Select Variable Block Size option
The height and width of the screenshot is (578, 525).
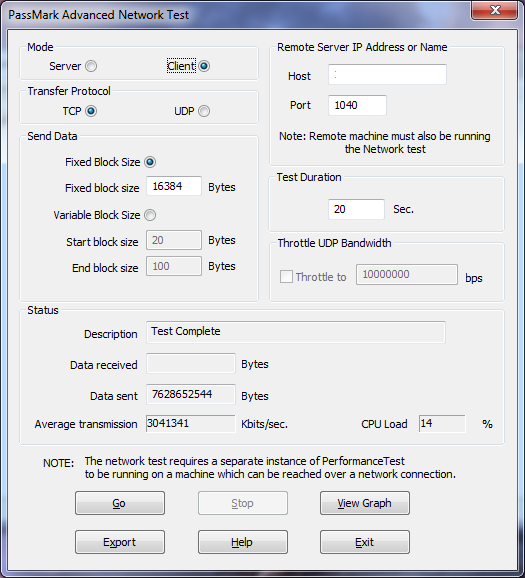pos(150,215)
